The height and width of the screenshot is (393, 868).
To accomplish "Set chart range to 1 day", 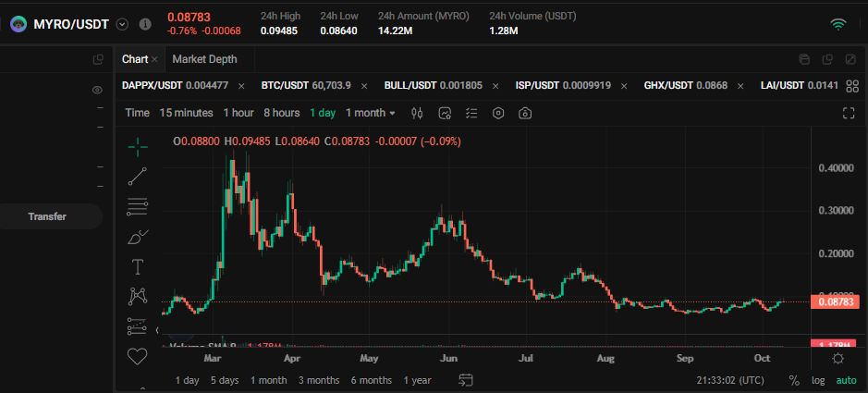I will tap(187, 380).
